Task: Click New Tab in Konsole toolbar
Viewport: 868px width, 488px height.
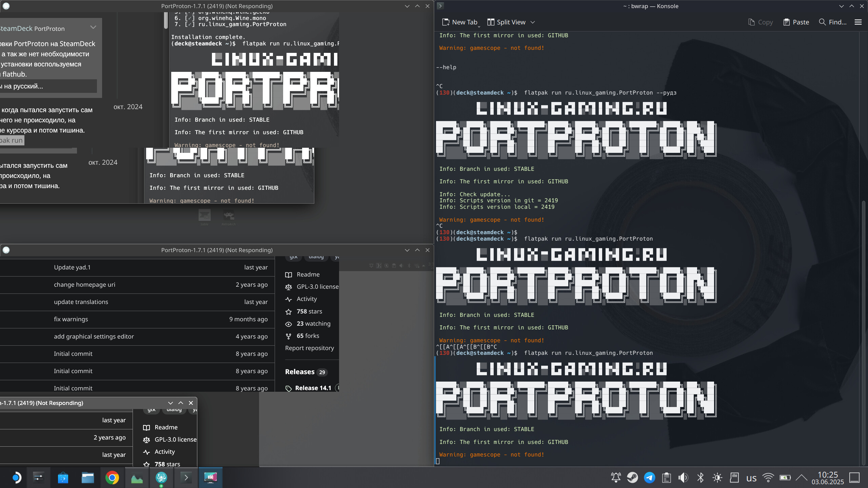Action: (460, 22)
